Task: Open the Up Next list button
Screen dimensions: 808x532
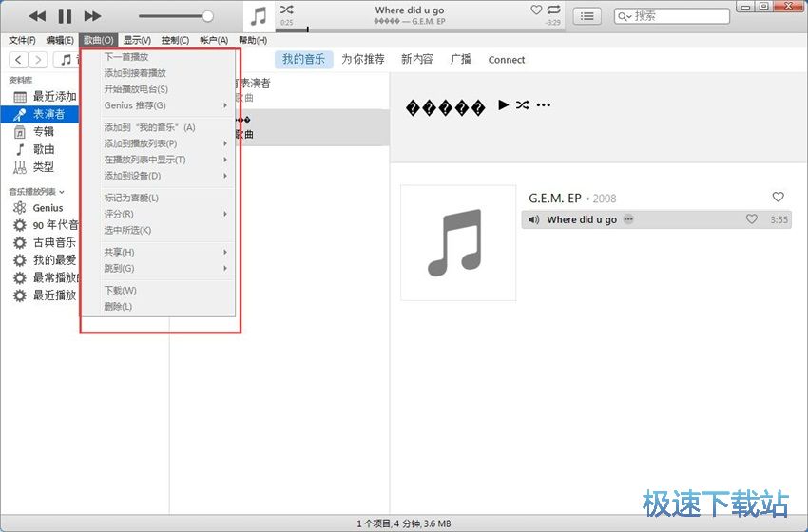Action: point(587,16)
